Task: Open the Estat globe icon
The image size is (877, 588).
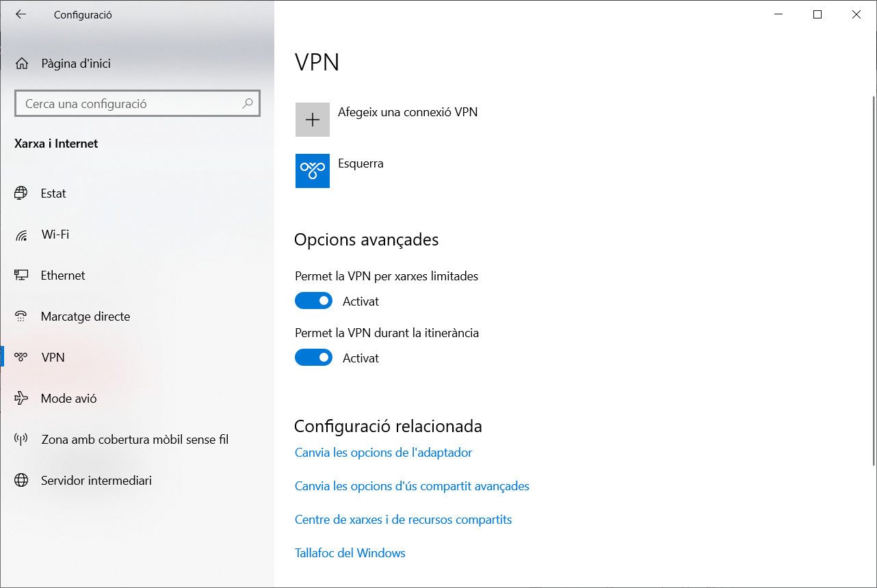Action: [x=21, y=193]
